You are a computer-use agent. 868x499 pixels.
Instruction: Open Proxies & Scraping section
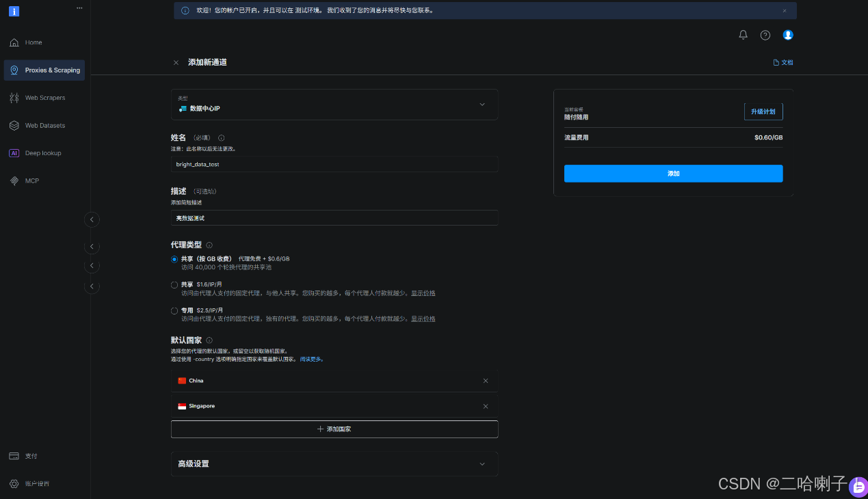45,70
